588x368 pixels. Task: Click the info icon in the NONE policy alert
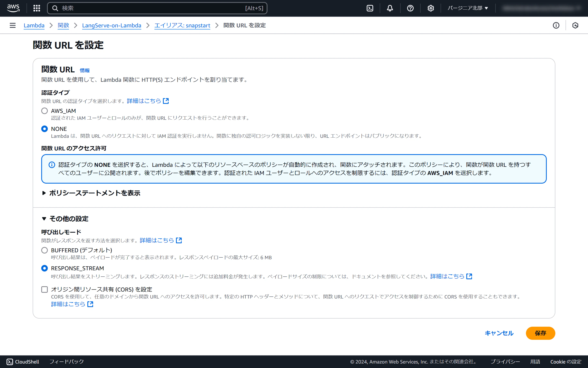52,165
